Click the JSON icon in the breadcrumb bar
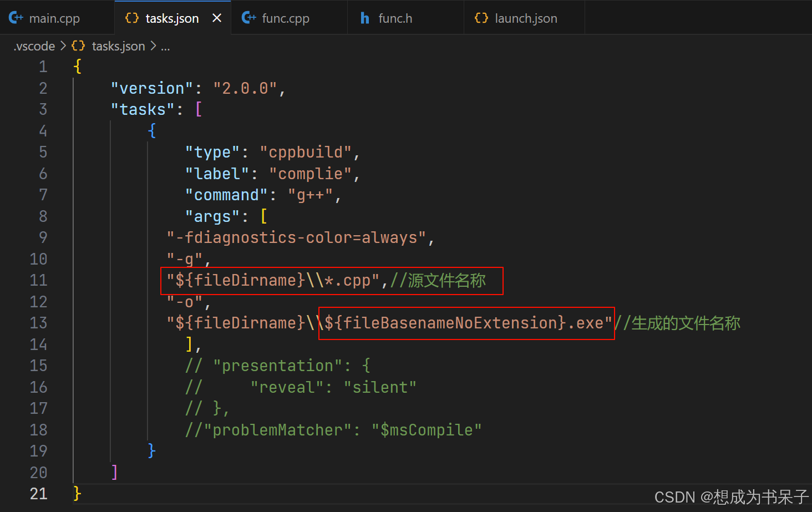Image resolution: width=812 pixels, height=512 pixels. coord(78,45)
